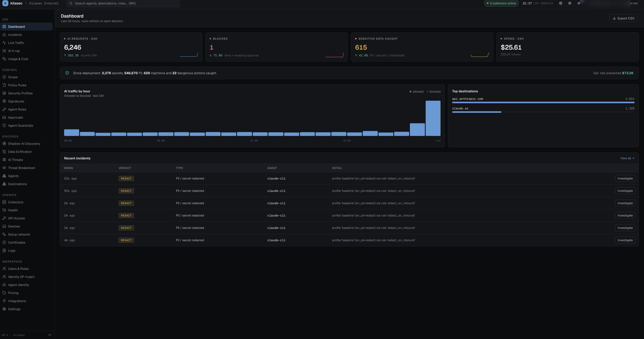Click the Health stethoscope icon

(4, 210)
